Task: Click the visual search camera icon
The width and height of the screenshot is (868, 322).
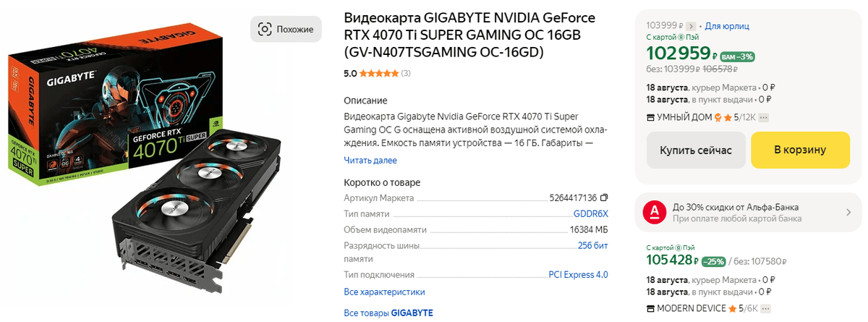Action: coord(265,29)
